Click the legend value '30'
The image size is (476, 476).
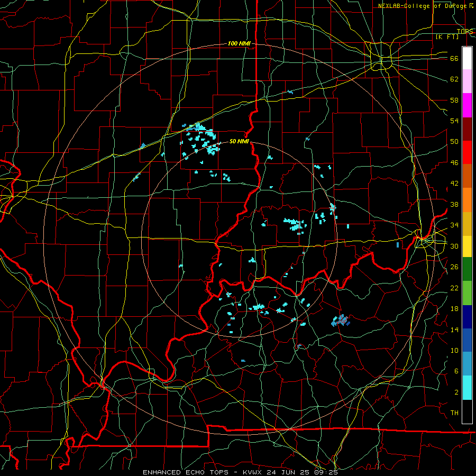(x=454, y=246)
